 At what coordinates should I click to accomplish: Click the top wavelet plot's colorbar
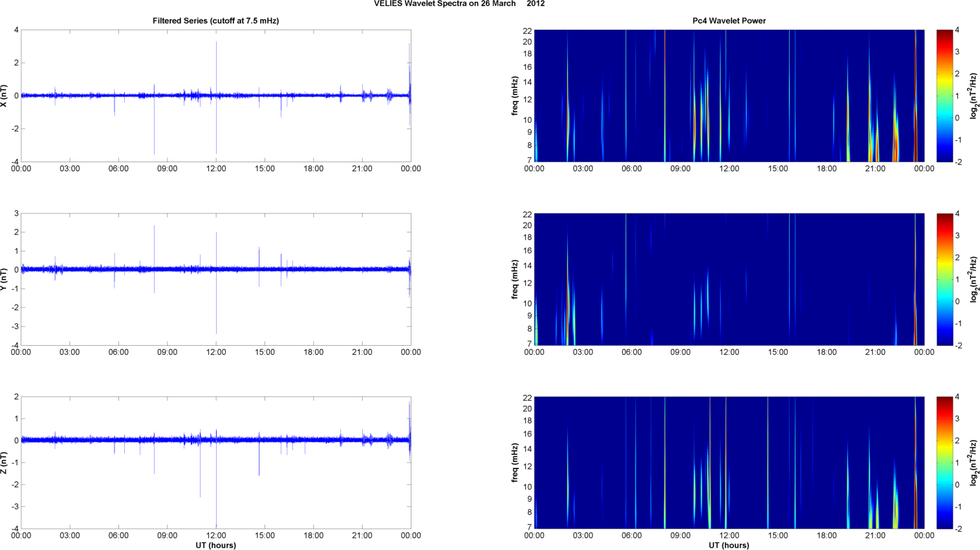(944, 96)
